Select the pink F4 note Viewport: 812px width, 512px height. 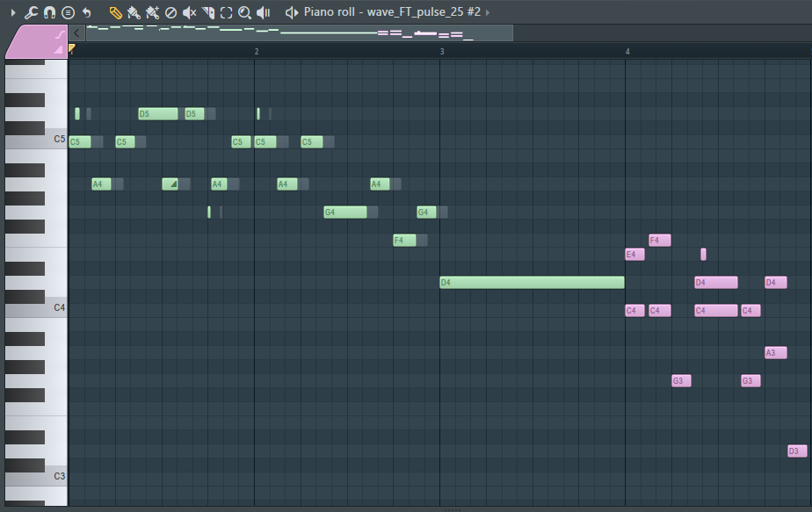pyautogui.click(x=660, y=241)
